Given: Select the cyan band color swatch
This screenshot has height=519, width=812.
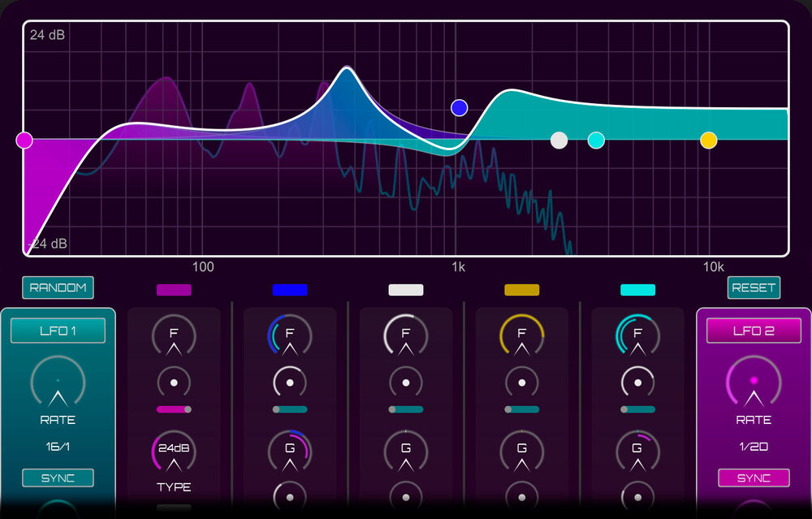Looking at the screenshot, I should point(637,288).
